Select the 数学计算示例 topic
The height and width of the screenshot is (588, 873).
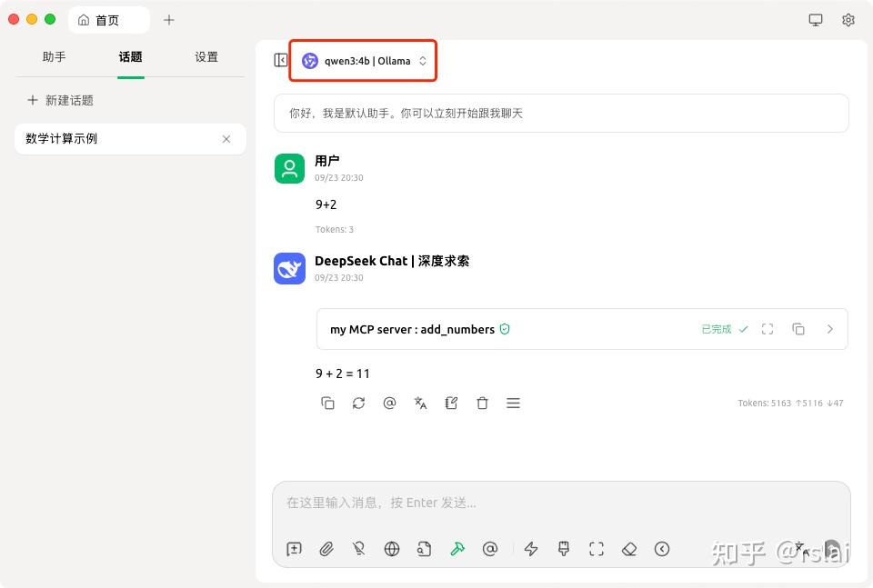click(130, 138)
